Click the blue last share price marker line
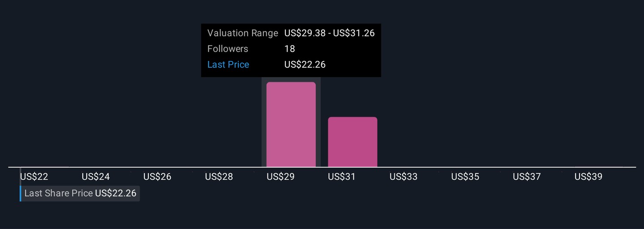The image size is (644, 229). [x=21, y=194]
